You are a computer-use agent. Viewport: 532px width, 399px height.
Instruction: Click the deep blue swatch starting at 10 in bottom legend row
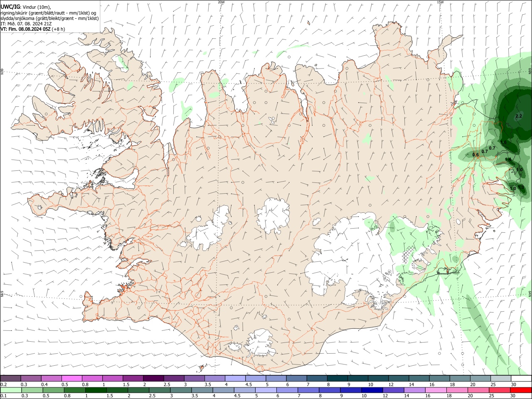point(372,390)
